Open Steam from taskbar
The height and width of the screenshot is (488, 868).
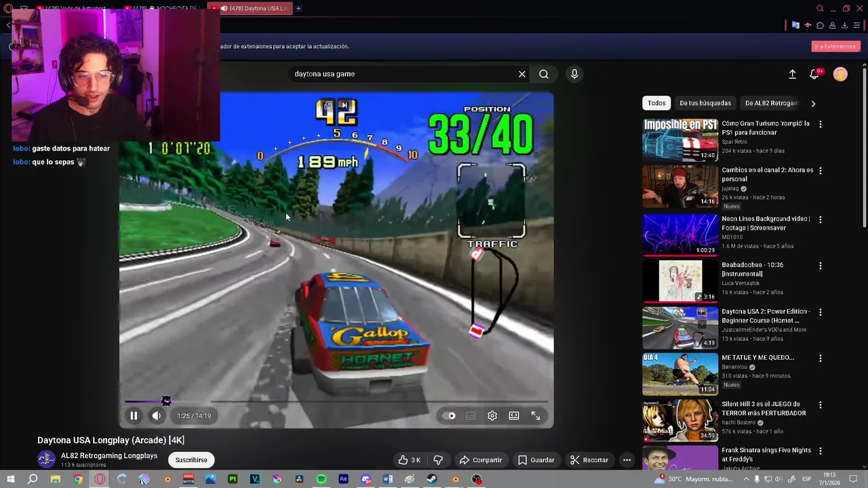[x=432, y=479]
